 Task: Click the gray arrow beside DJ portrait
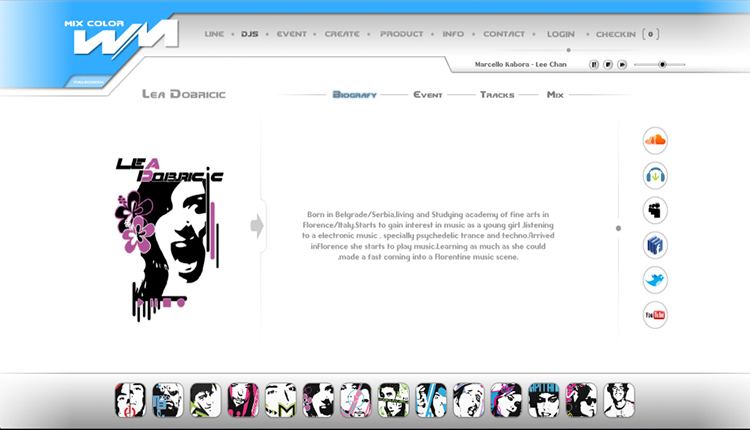(257, 226)
